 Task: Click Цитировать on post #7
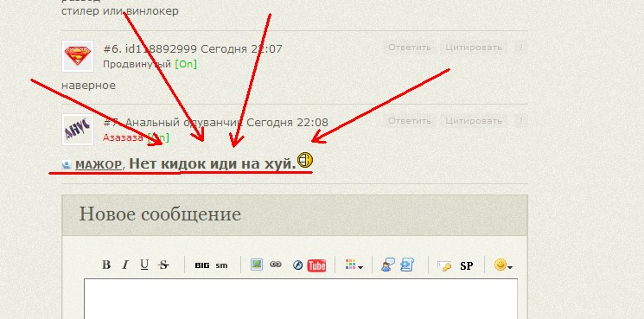tap(474, 121)
